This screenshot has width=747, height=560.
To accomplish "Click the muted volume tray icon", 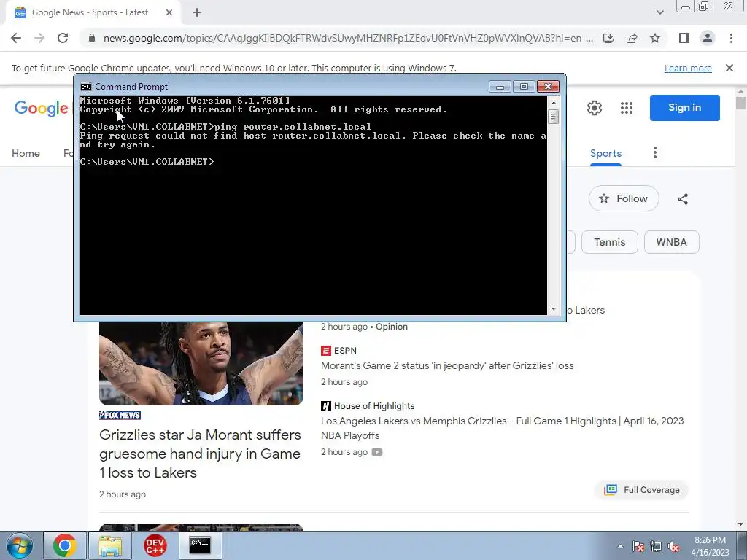I will click(x=673, y=547).
